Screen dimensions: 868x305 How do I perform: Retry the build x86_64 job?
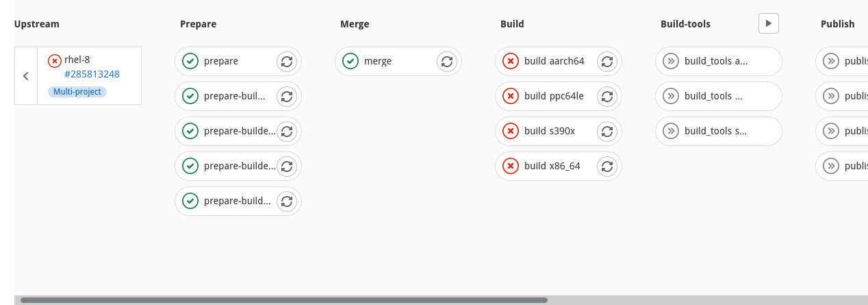click(607, 166)
